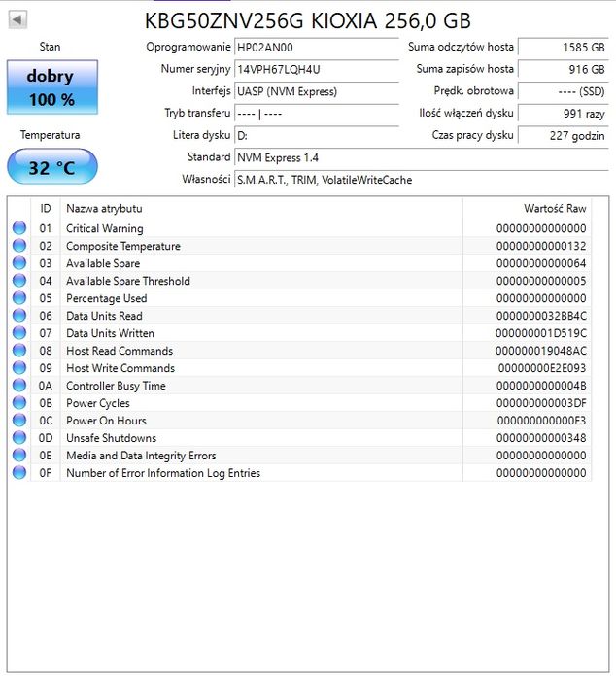The width and height of the screenshot is (616, 679).
Task: Click raw value 00000000000348
Action: (541, 438)
